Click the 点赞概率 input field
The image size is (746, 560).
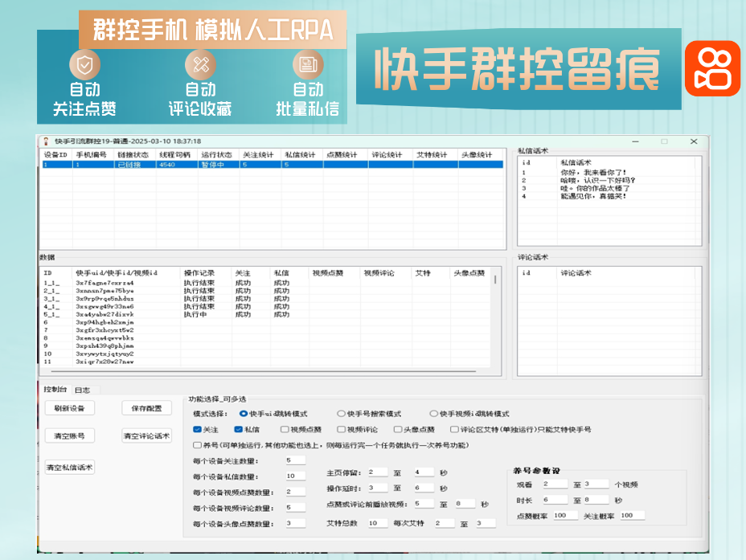pyautogui.click(x=566, y=515)
